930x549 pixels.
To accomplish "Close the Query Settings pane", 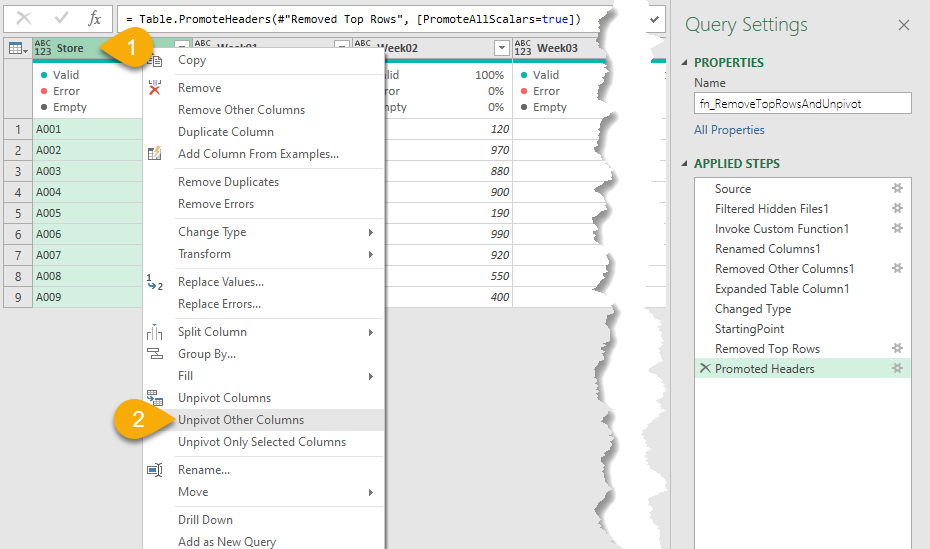I will (904, 25).
